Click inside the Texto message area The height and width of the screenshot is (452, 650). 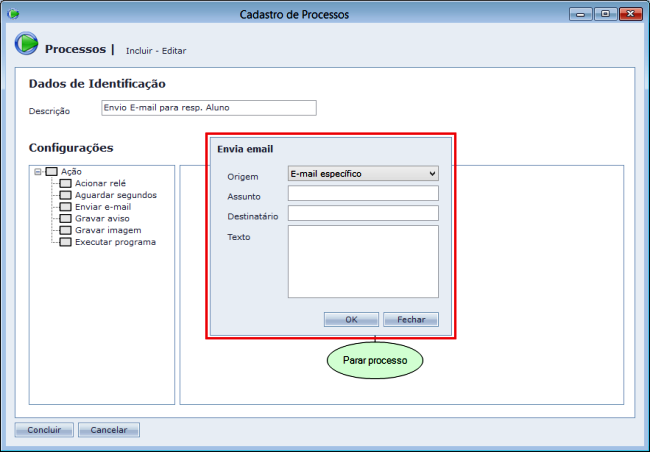click(x=362, y=261)
